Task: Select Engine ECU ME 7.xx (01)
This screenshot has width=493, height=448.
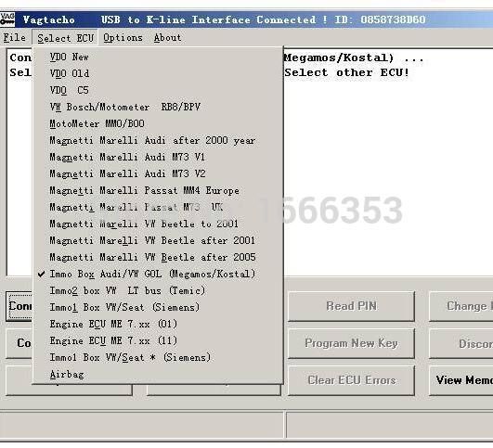Action: (x=158, y=324)
